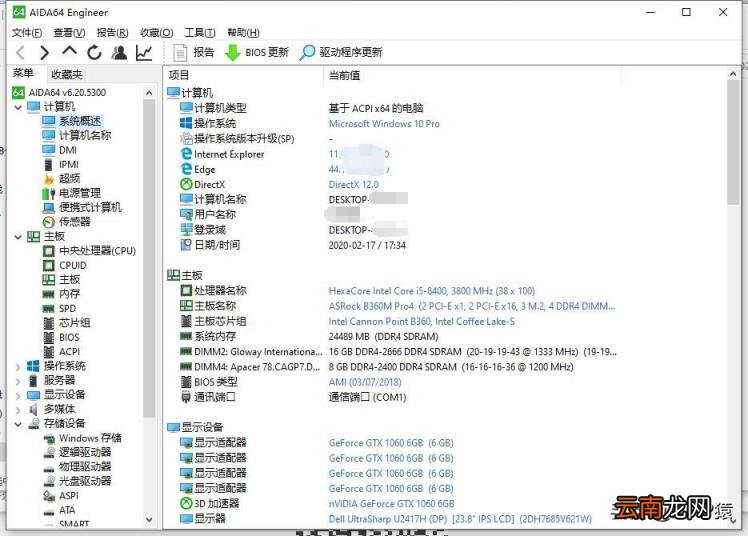Open 便携式计算机 tree item
This screenshot has height=536, width=748.
tap(82, 207)
